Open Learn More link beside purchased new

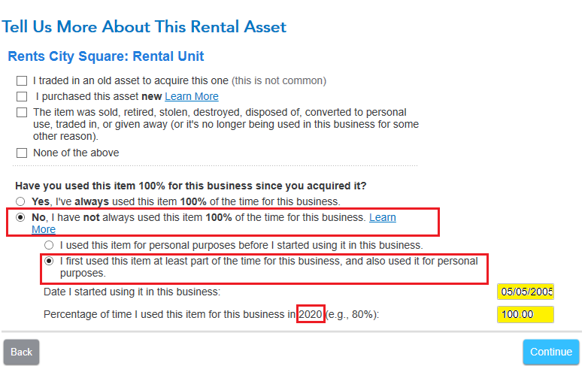[192, 96]
